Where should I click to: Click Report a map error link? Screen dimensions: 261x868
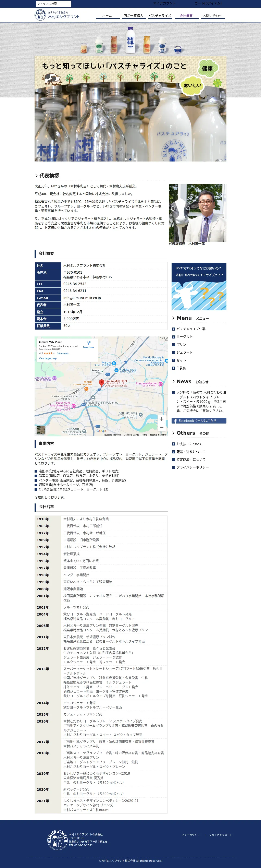158,435
